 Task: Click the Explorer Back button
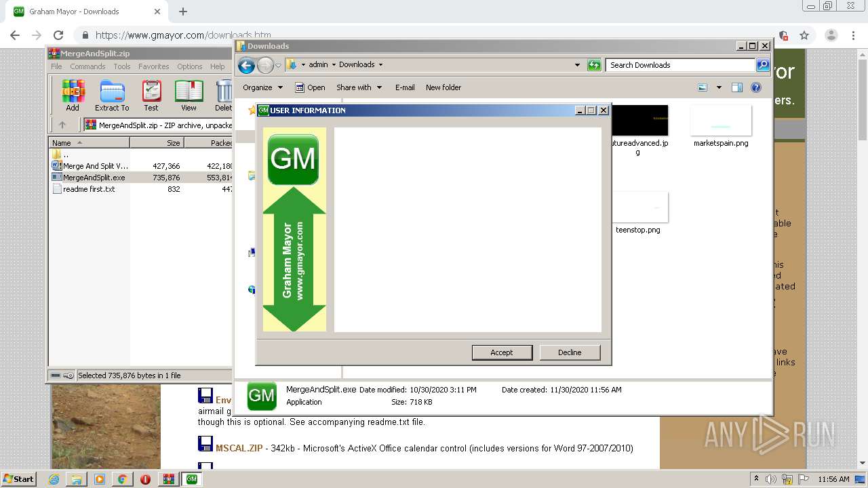[x=247, y=65]
